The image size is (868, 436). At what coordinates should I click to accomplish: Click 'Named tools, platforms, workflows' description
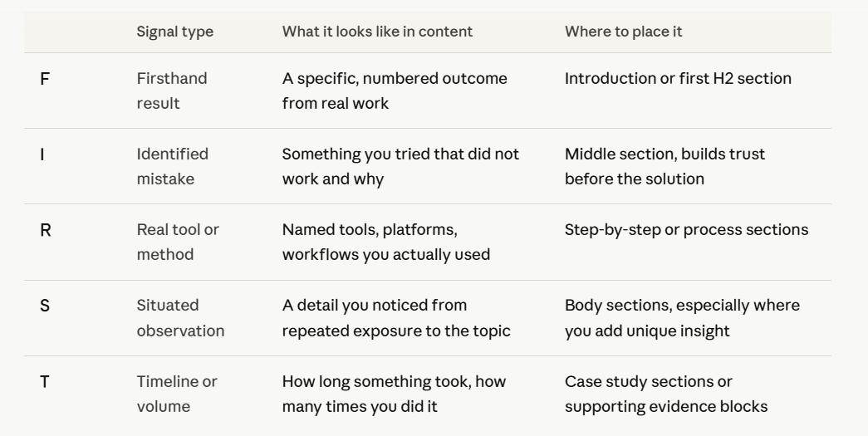click(386, 242)
